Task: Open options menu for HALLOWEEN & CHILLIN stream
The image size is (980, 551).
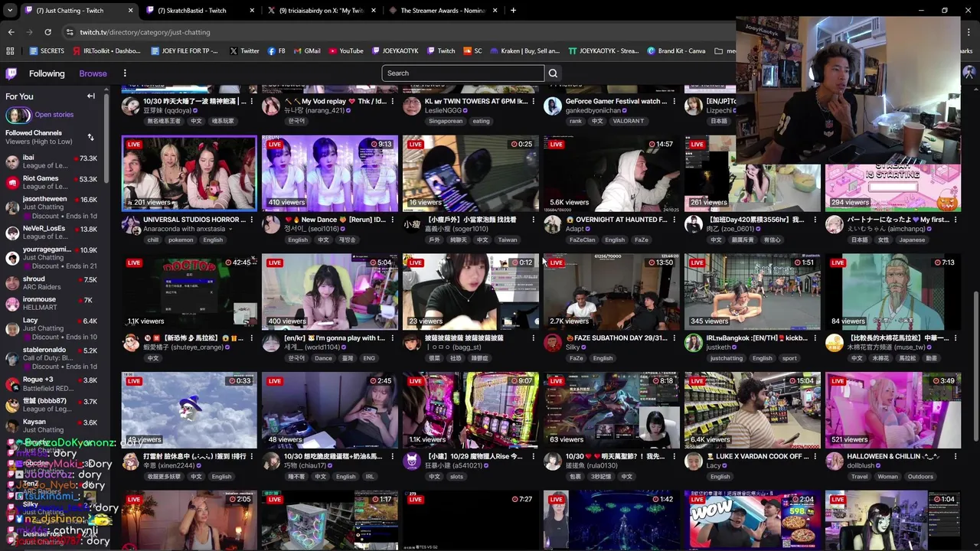Action: click(955, 457)
